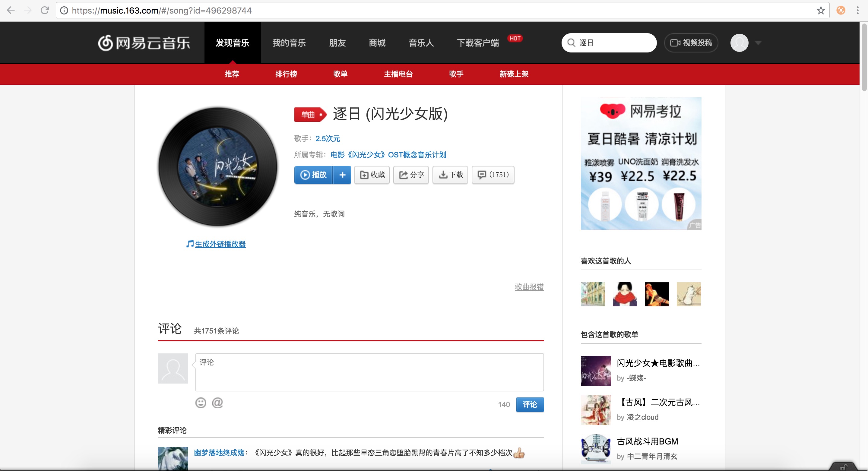Reload the page with refresh icon
The width and height of the screenshot is (868, 471).
pyautogui.click(x=45, y=11)
